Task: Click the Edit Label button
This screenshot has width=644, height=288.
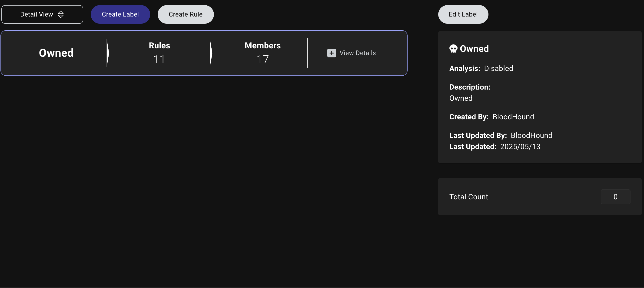Action: click(x=463, y=14)
